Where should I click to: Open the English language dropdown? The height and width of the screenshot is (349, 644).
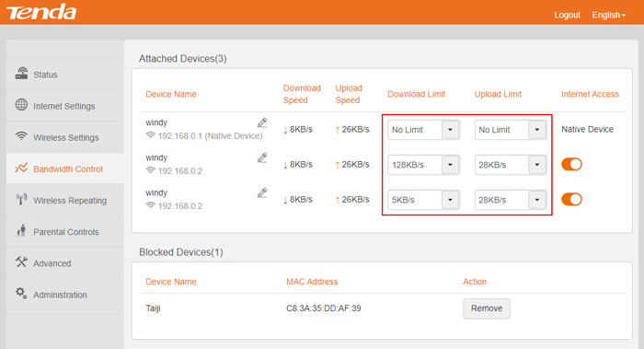pyautogui.click(x=609, y=16)
